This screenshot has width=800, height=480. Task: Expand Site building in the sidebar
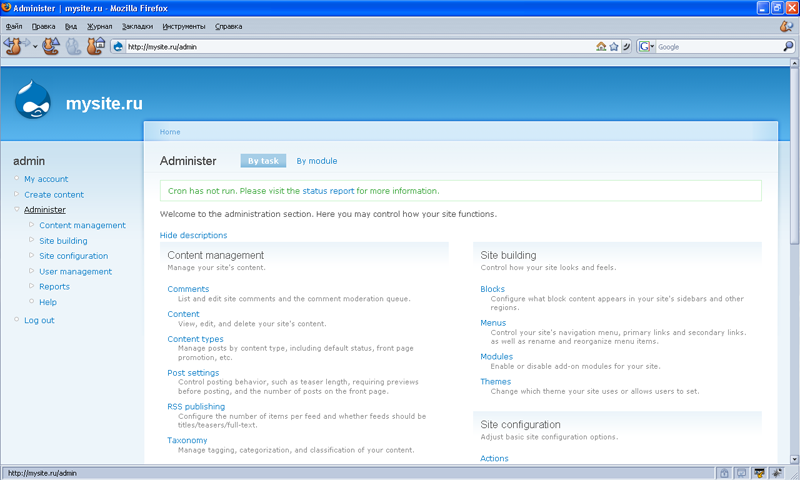pyautogui.click(x=63, y=241)
